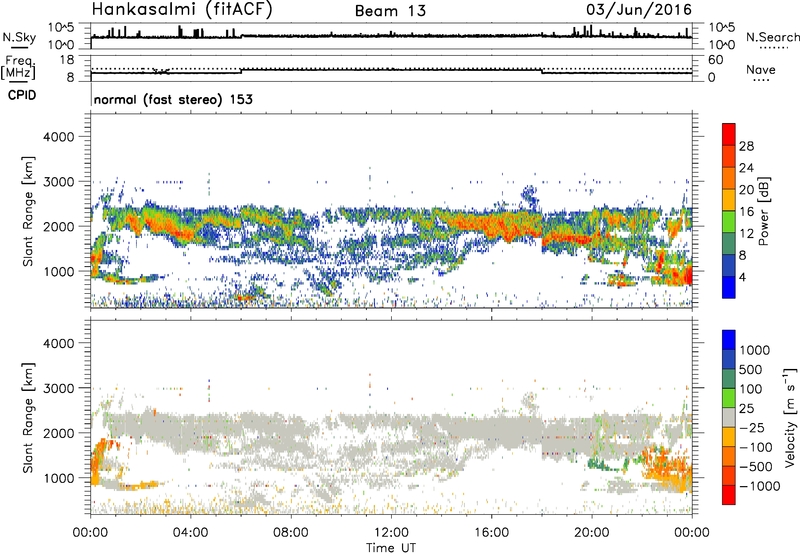This screenshot has height=554, width=800.
Task: Click the 3000 range tick in velocity panel
Action: (x=59, y=388)
